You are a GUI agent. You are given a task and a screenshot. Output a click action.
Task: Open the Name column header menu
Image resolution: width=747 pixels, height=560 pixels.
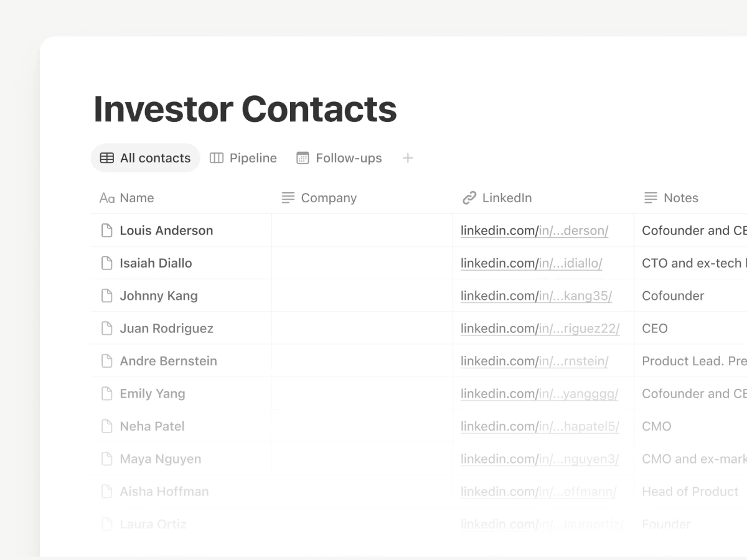tap(136, 198)
